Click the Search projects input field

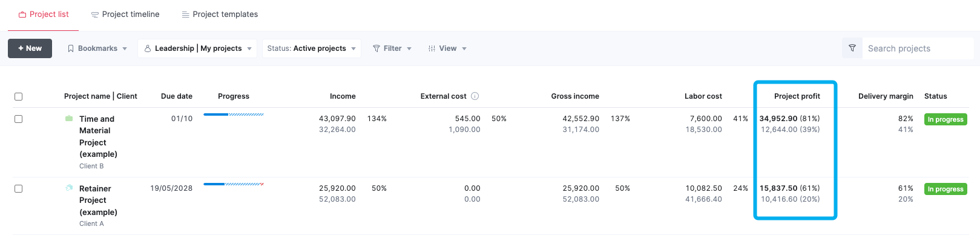(918, 48)
